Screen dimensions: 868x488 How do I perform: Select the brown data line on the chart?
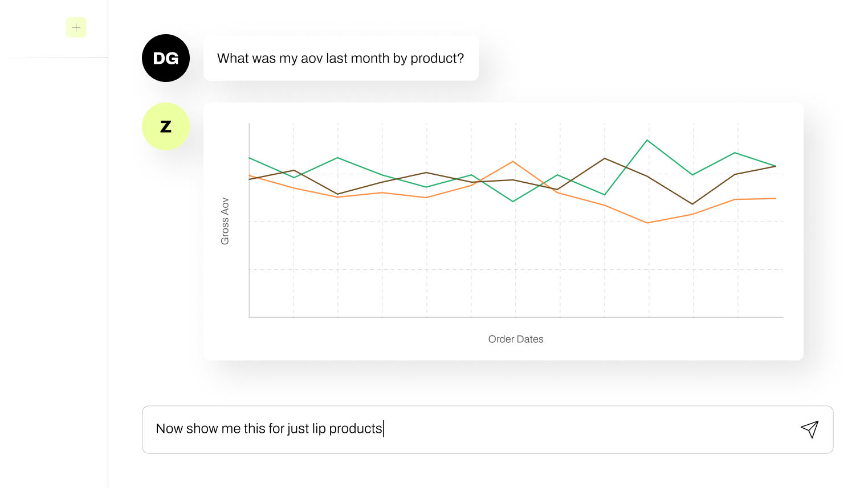(x=604, y=159)
